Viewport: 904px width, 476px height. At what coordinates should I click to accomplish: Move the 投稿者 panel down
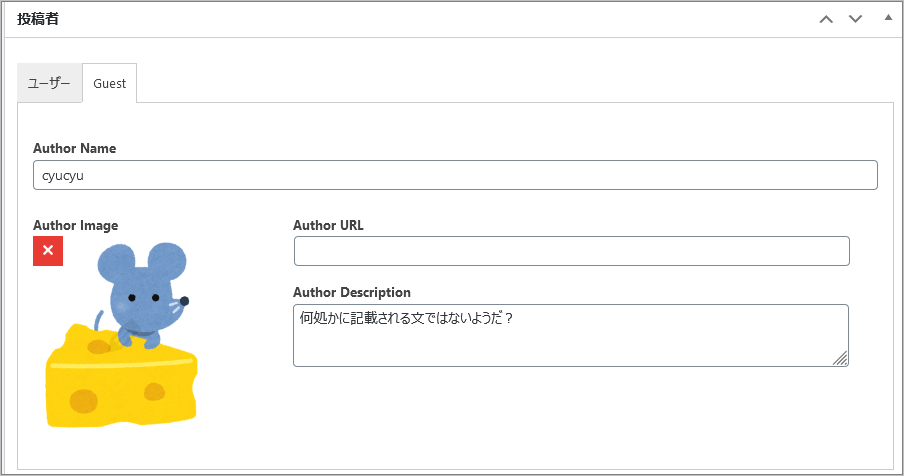click(x=856, y=19)
